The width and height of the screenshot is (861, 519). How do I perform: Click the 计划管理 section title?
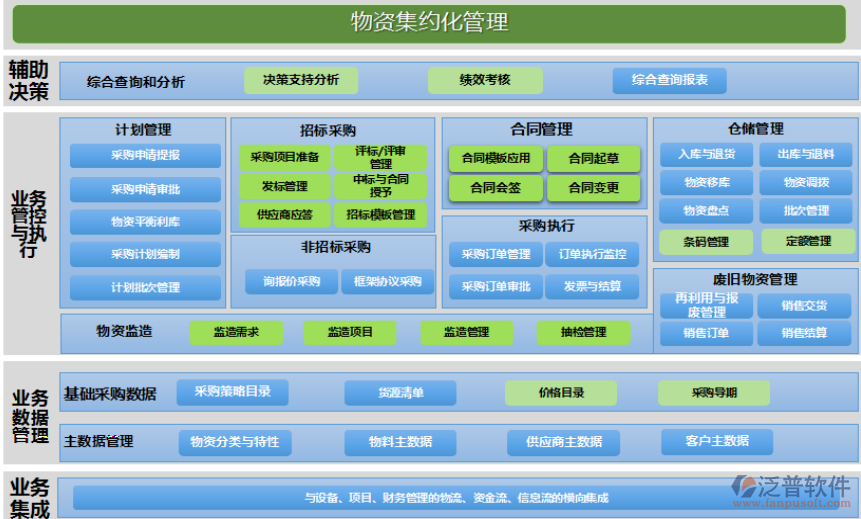143,130
